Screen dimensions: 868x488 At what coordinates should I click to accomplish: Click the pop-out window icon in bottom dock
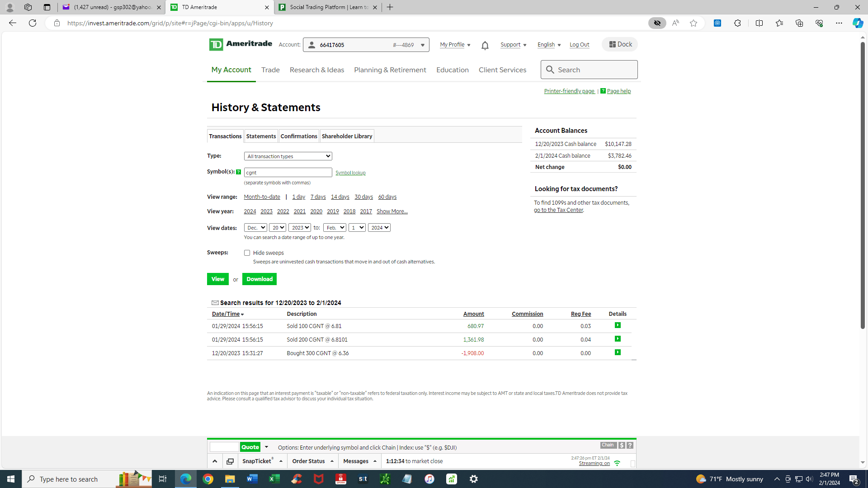tap(230, 461)
